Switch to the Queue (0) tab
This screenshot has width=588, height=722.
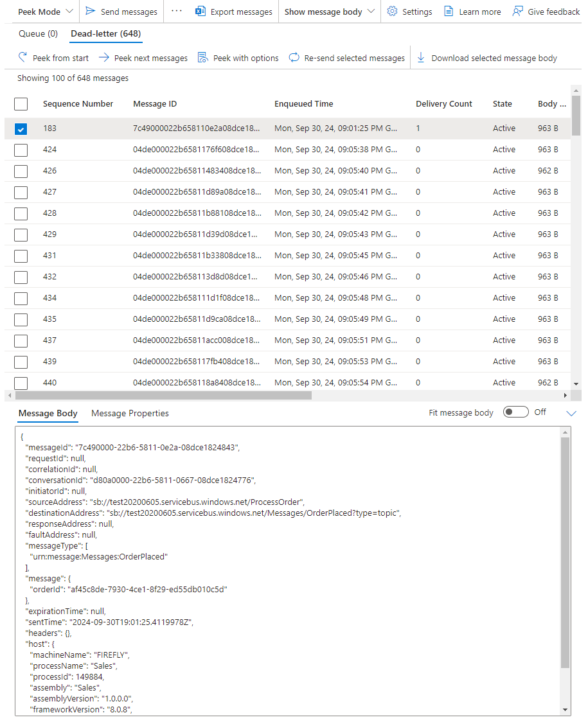(38, 33)
